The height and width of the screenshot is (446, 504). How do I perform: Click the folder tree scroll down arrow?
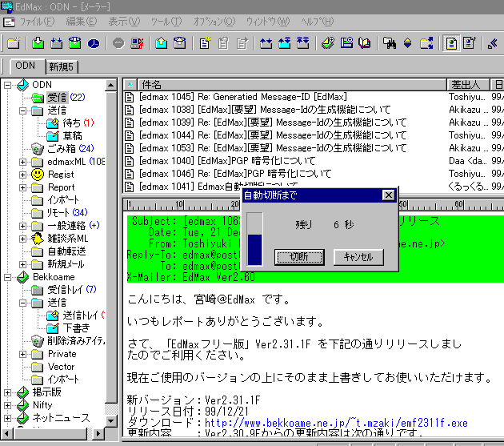[x=111, y=420]
